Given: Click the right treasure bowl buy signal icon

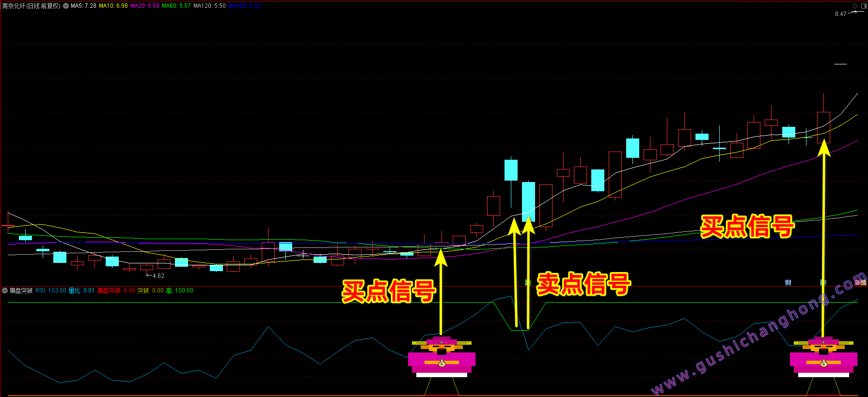Looking at the screenshot, I should pyautogui.click(x=823, y=357).
